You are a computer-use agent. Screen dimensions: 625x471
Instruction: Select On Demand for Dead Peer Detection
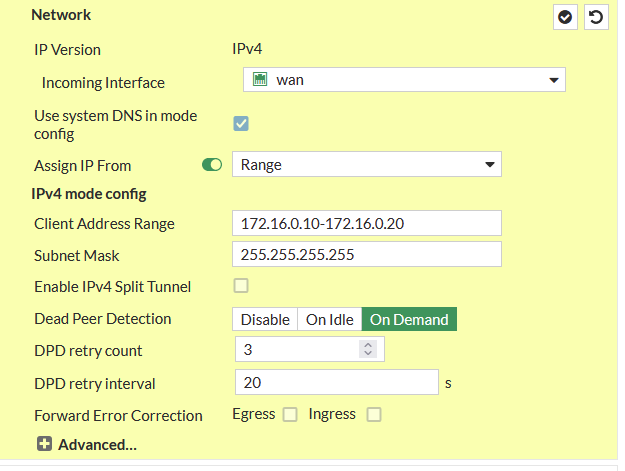409,319
